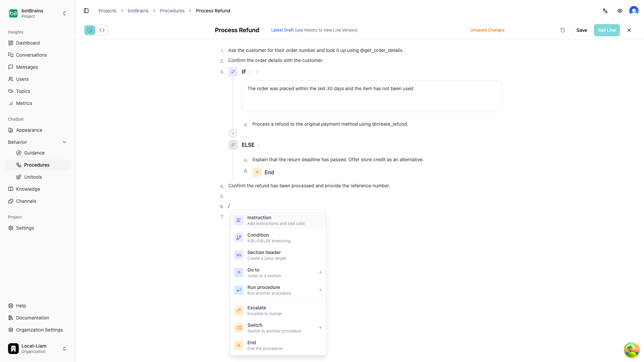
Task: Click the Condition branch icon beside IF
Action: (x=233, y=72)
